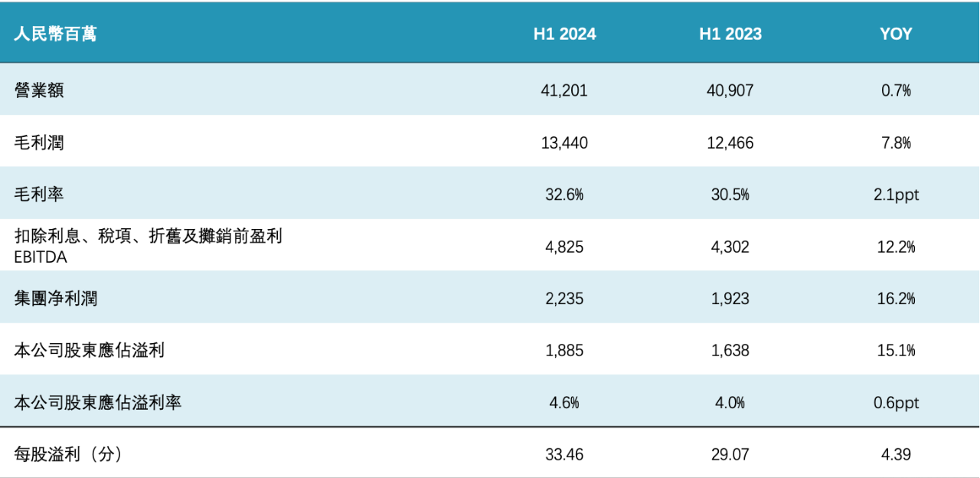The image size is (980, 478).
Task: Click the H1 2023 column header
Action: point(730,34)
